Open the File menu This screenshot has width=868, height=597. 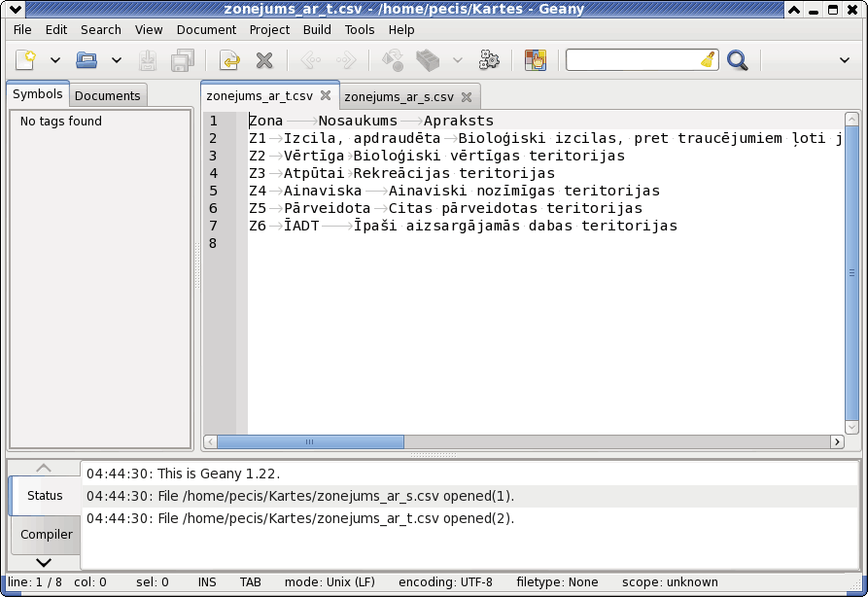click(x=22, y=30)
